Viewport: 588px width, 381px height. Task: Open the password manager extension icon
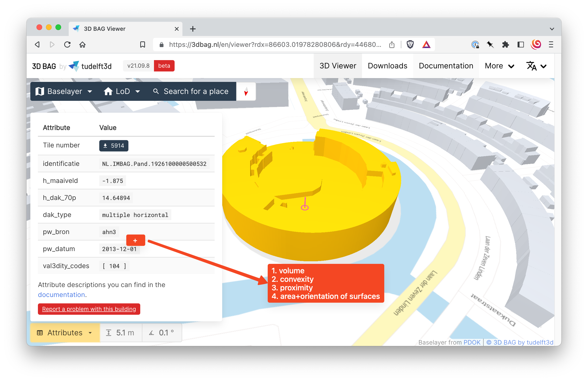click(x=475, y=45)
